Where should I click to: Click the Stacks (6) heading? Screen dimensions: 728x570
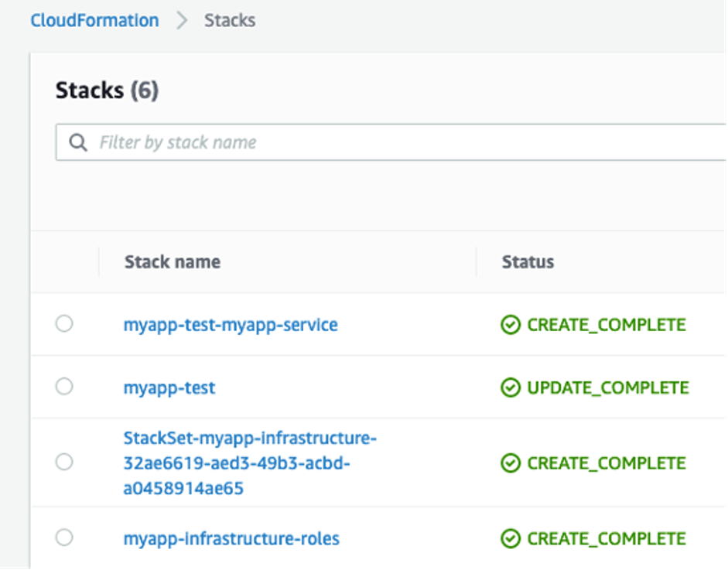pos(106,90)
